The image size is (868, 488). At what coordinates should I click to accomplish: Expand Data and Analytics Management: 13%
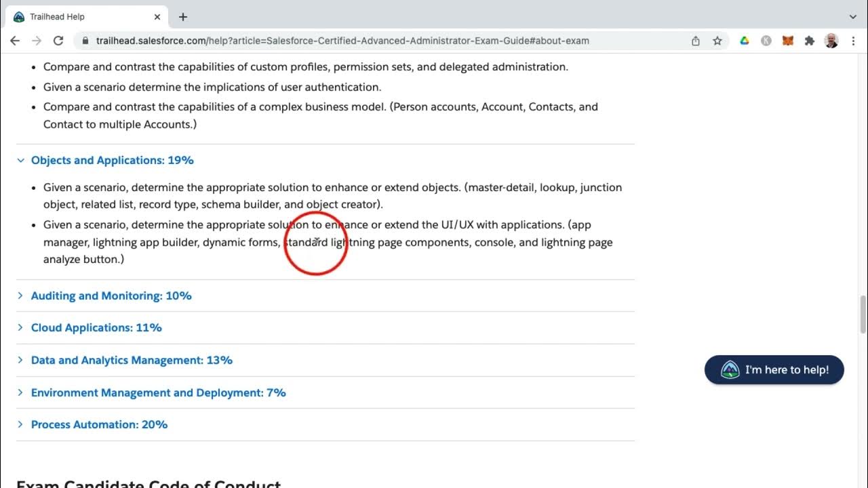132,361
